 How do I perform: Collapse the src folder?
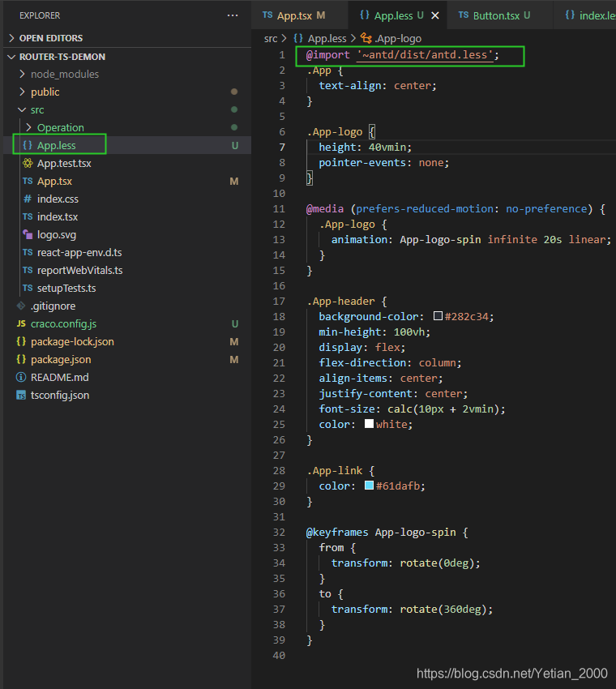click(x=127, y=110)
